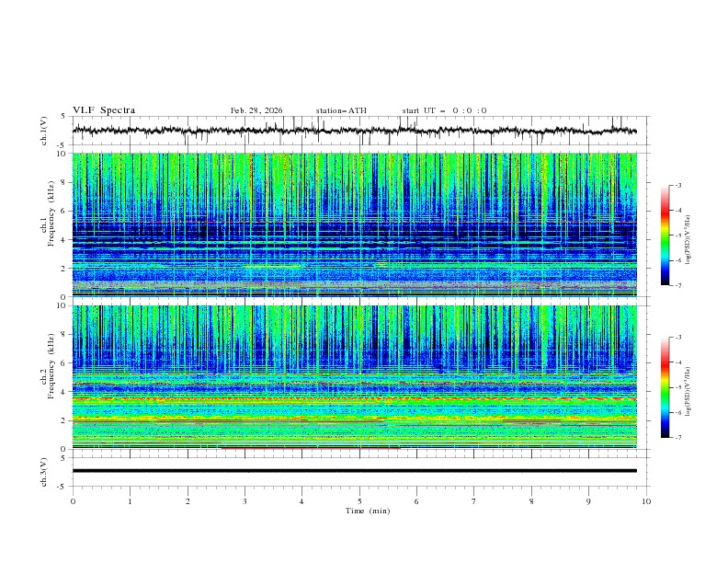Click time axis tick label "9"
Image resolution: width=728 pixels, height=563 pixels.
point(588,501)
